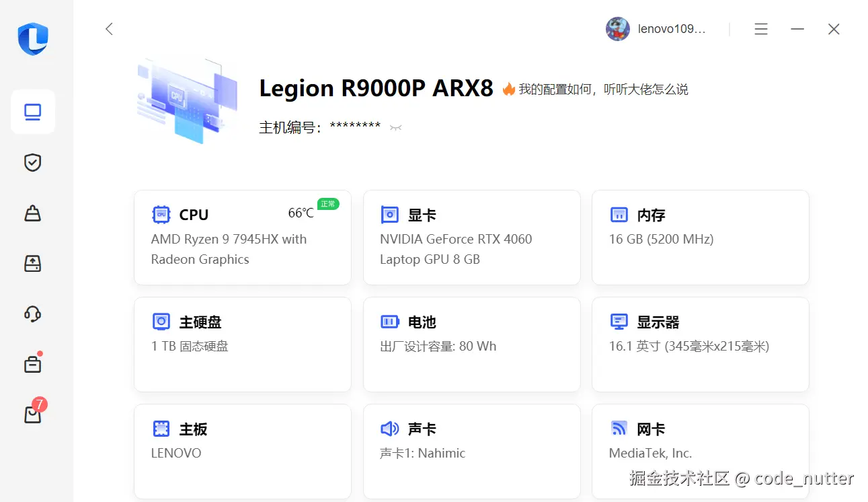Click the CPU chip icon
Screen dimensions: 868x502
click(161, 215)
